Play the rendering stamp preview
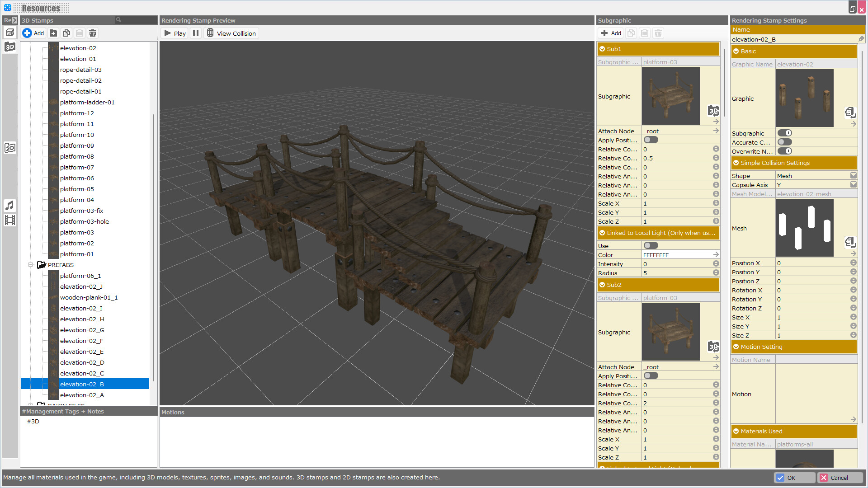This screenshot has width=868, height=488. click(174, 33)
